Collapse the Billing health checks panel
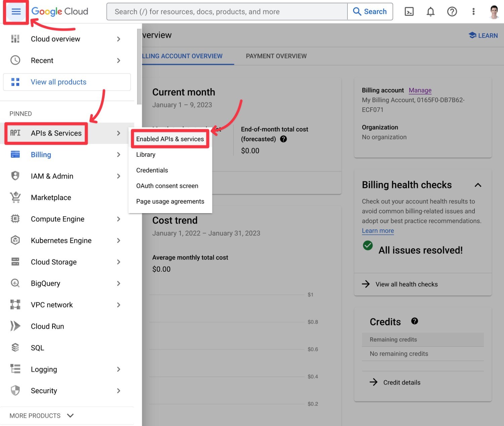 tap(478, 185)
